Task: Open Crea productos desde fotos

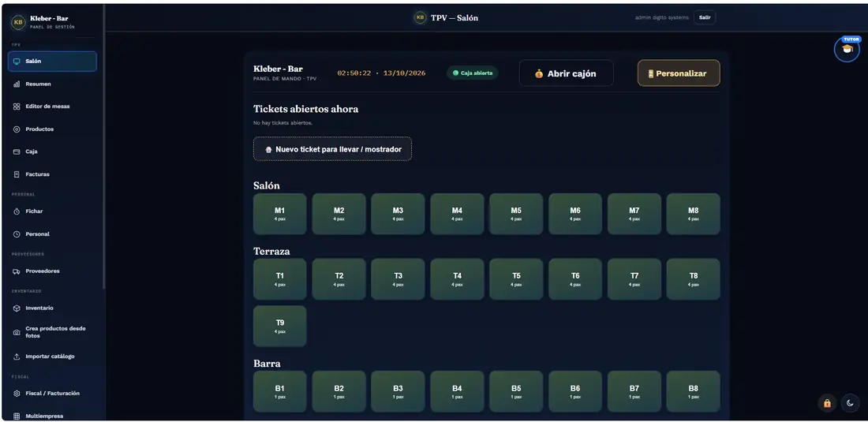Action: pos(53,332)
